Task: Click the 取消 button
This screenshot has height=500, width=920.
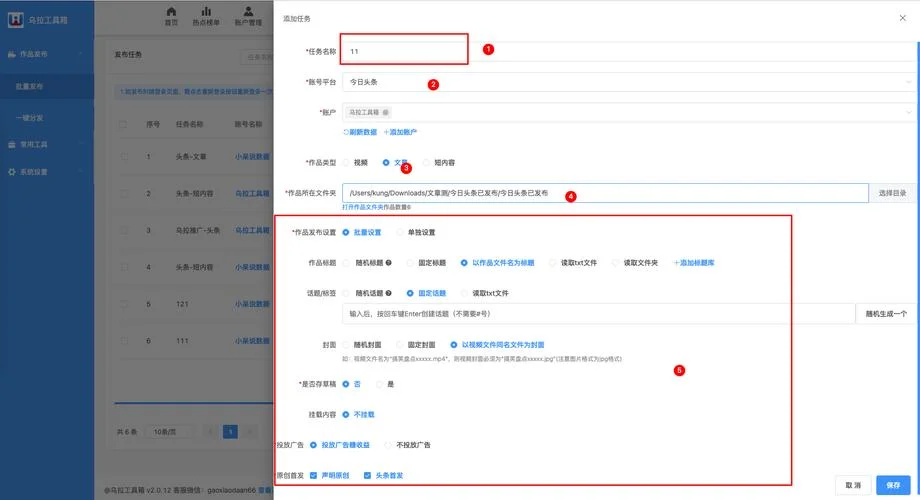Action: click(x=853, y=485)
